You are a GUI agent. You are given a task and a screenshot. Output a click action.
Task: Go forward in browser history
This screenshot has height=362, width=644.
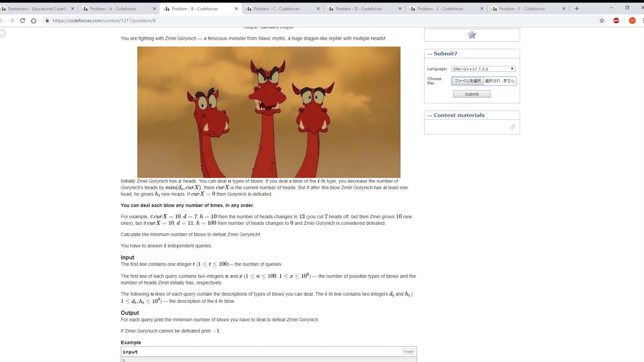pyautogui.click(x=12, y=21)
